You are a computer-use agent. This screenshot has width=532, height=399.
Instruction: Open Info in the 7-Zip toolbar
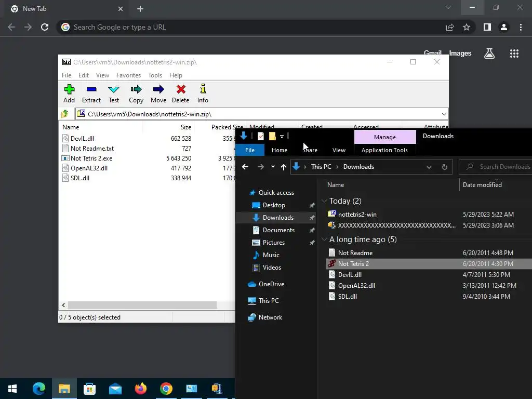[203, 94]
